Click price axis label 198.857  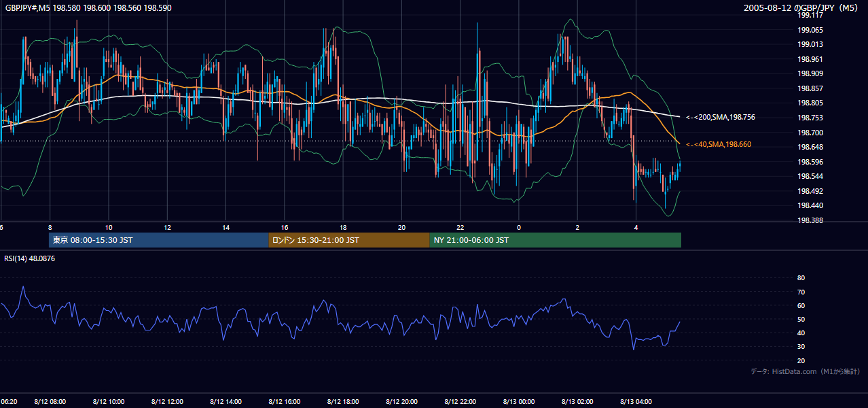tap(810, 88)
